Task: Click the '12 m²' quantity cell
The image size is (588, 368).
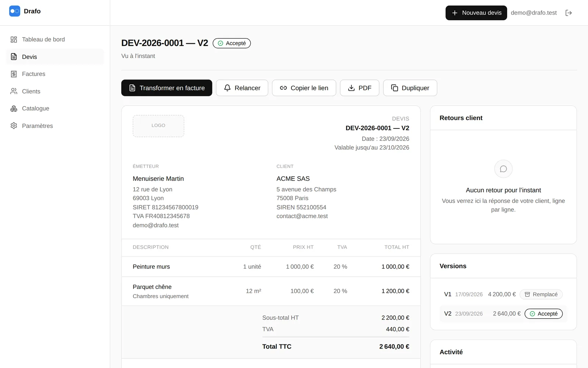Action: (254, 291)
